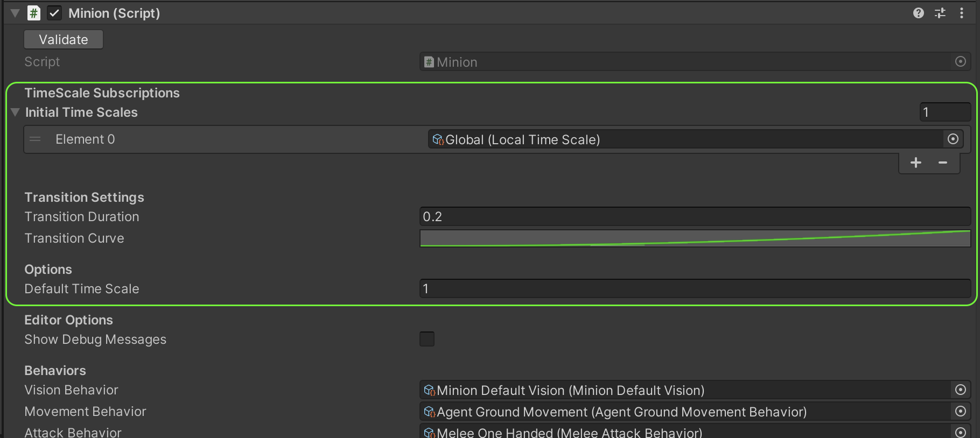This screenshot has height=438, width=980.
Task: Collapse the Initial Time Scales list
Action: coord(15,112)
